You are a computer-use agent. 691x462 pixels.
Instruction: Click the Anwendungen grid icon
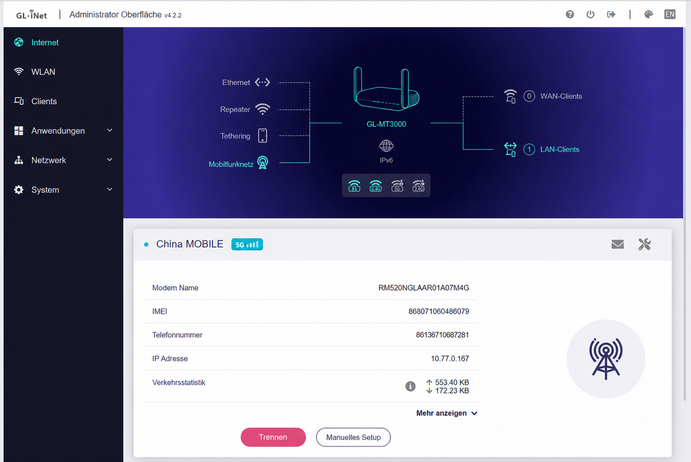[x=19, y=130]
